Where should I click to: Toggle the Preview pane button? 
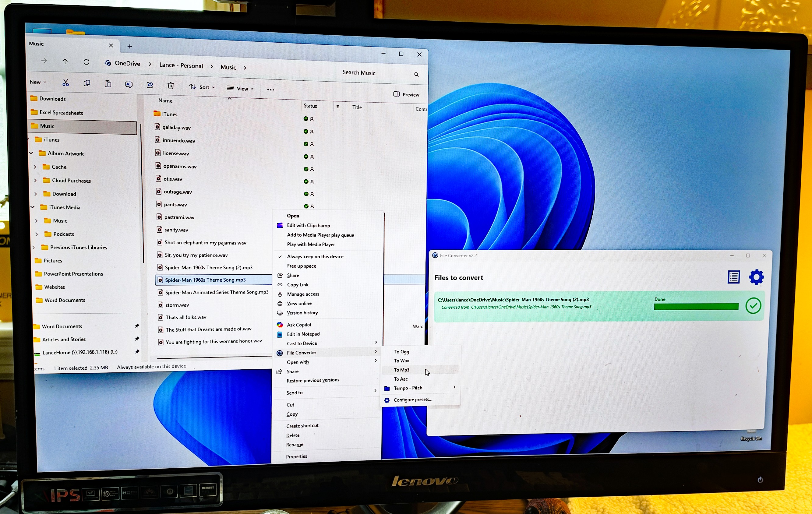pos(406,94)
